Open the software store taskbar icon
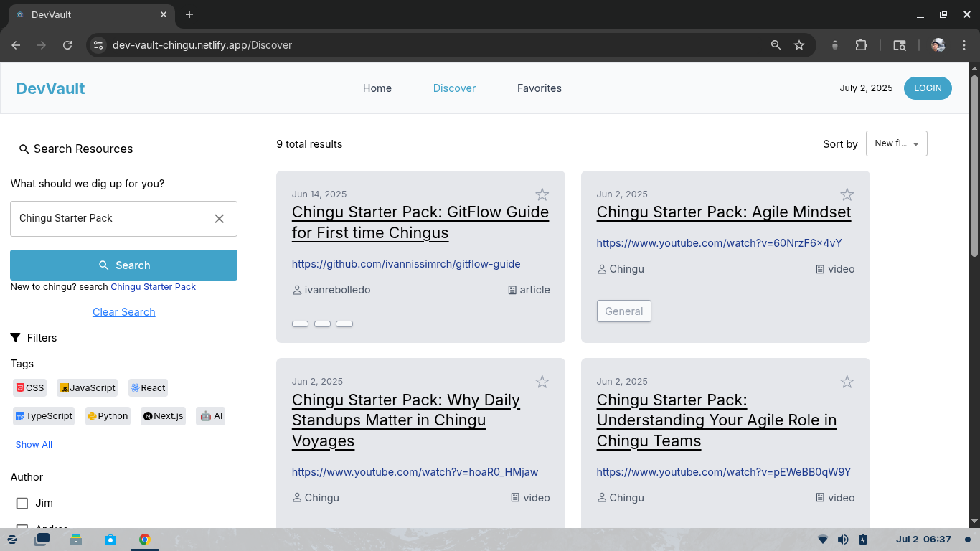 (110, 540)
